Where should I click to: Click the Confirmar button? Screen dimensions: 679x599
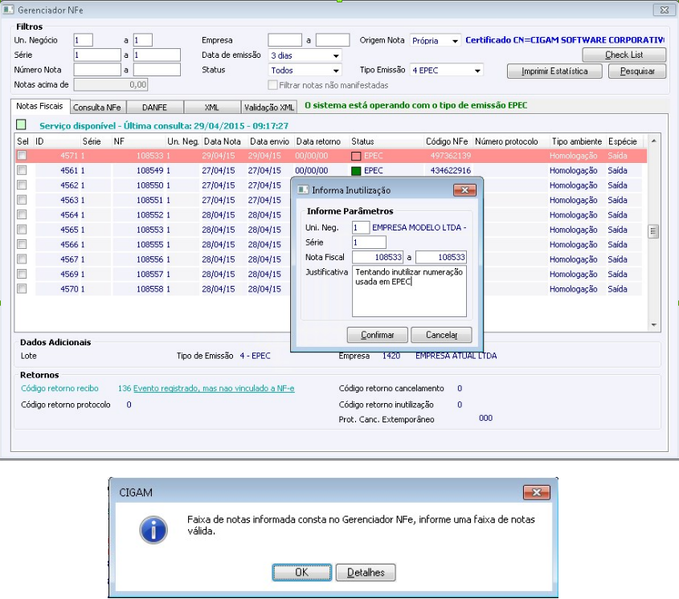tap(377, 335)
